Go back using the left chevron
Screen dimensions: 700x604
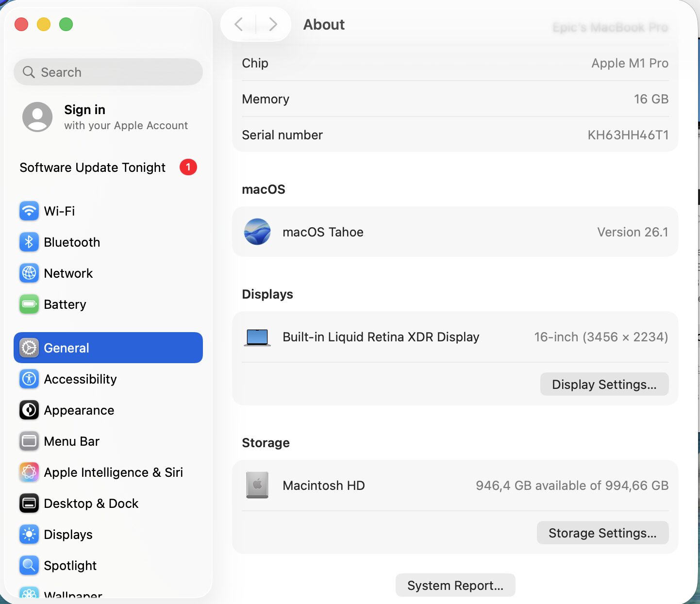coord(239,24)
